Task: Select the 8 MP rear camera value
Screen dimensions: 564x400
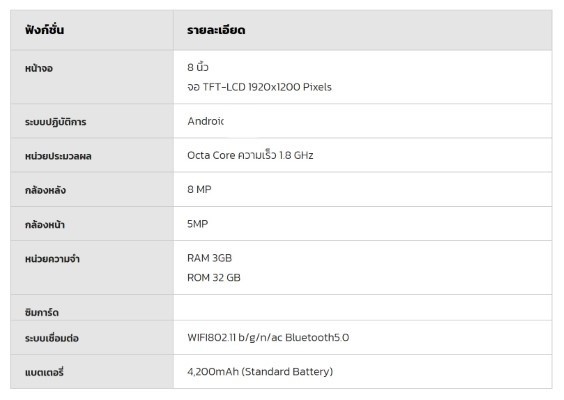Action: tap(199, 189)
